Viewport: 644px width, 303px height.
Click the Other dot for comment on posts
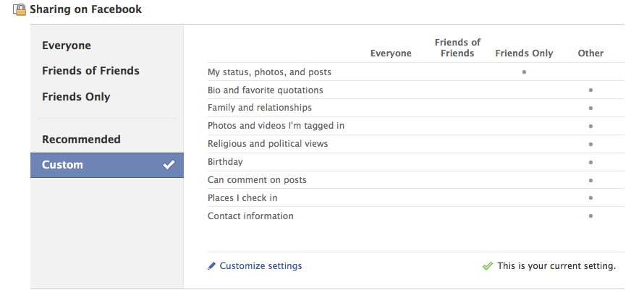(x=590, y=180)
